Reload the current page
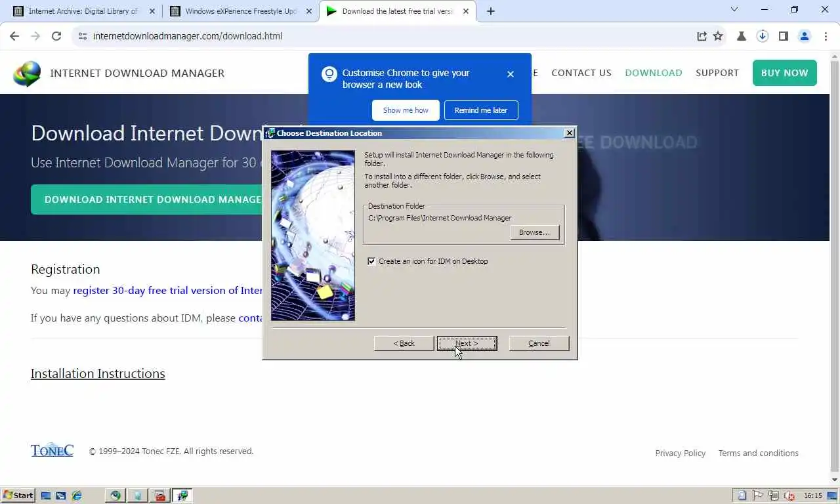This screenshot has height=504, width=840. [56, 36]
